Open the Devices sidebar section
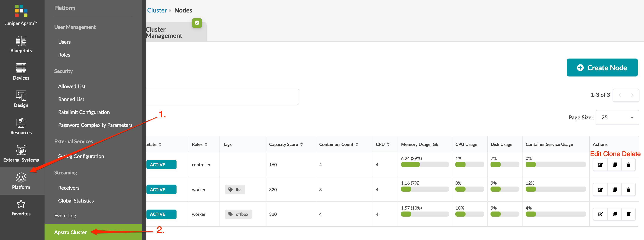Screen dimensions: 644x240 pyautogui.click(x=21, y=72)
